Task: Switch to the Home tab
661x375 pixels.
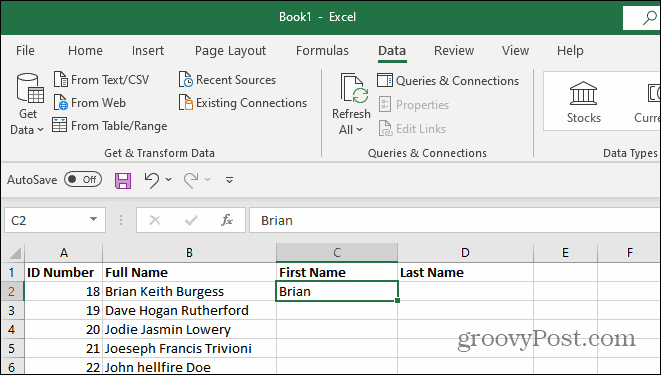Action: pos(85,51)
